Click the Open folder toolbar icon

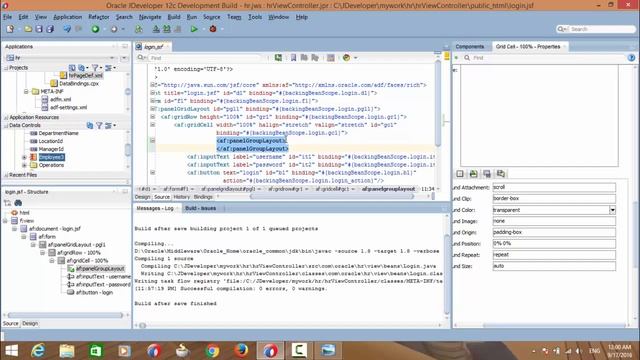(28, 29)
